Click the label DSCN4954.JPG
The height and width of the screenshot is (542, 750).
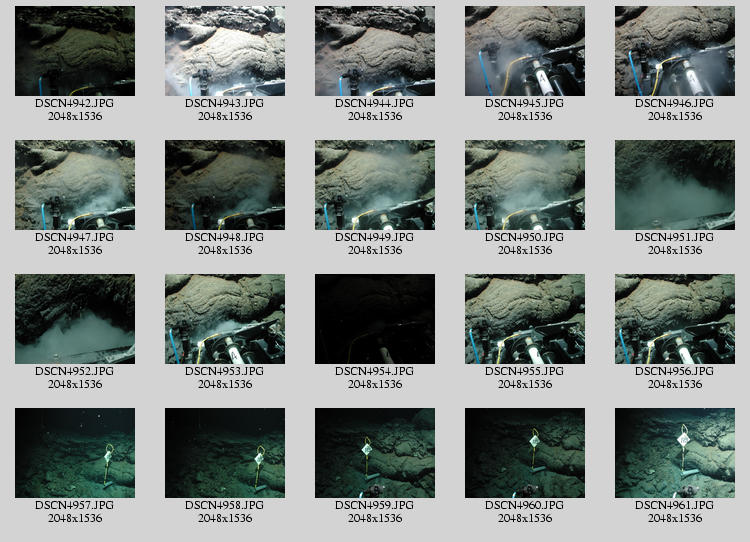pyautogui.click(x=375, y=371)
